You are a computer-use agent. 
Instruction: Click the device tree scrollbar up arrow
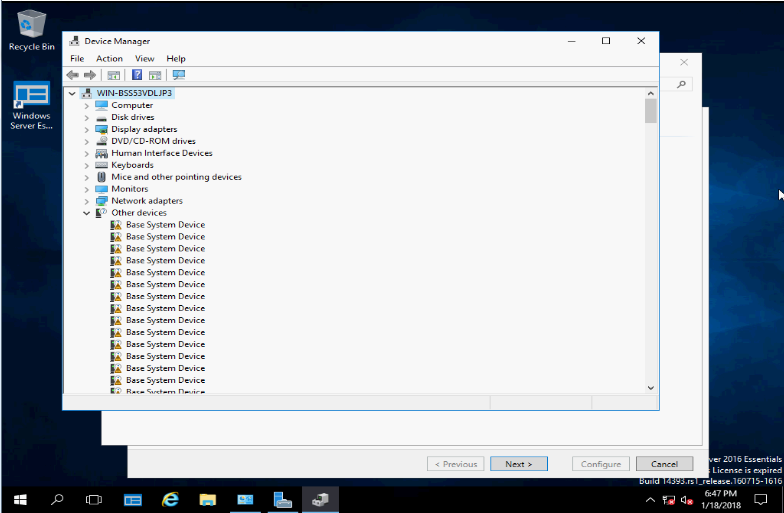tap(650, 93)
